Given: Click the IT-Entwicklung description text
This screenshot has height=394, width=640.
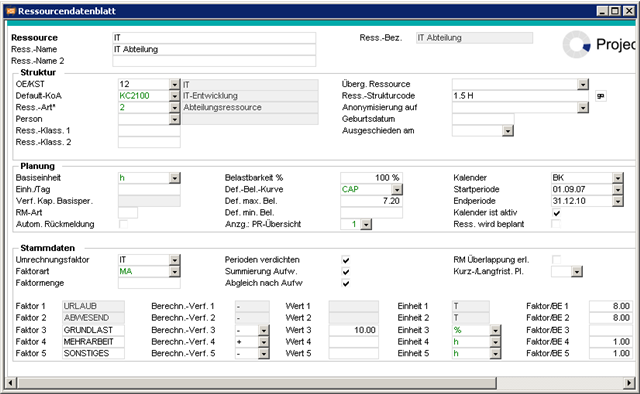Looking at the screenshot, I should coord(211,96).
